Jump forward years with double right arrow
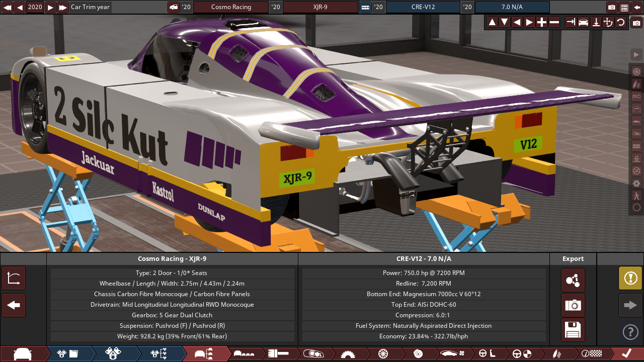Viewport: 644px width, 362px height. tap(63, 7)
